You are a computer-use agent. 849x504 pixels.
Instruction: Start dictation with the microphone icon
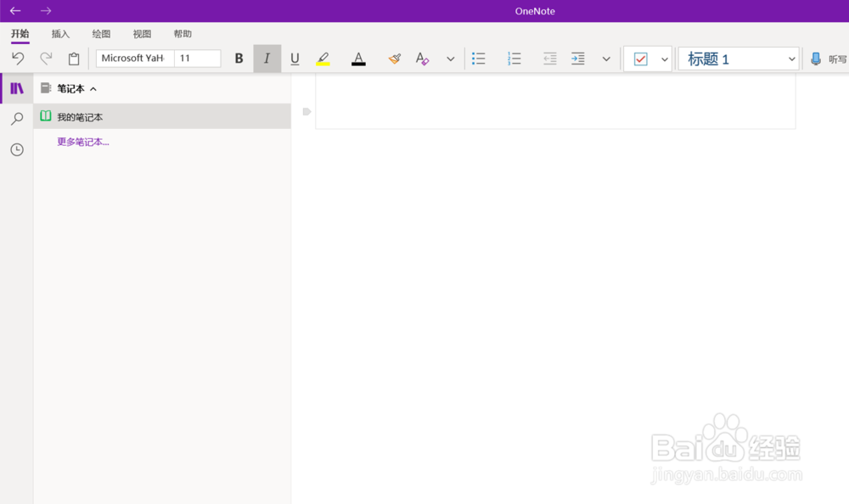pos(815,59)
